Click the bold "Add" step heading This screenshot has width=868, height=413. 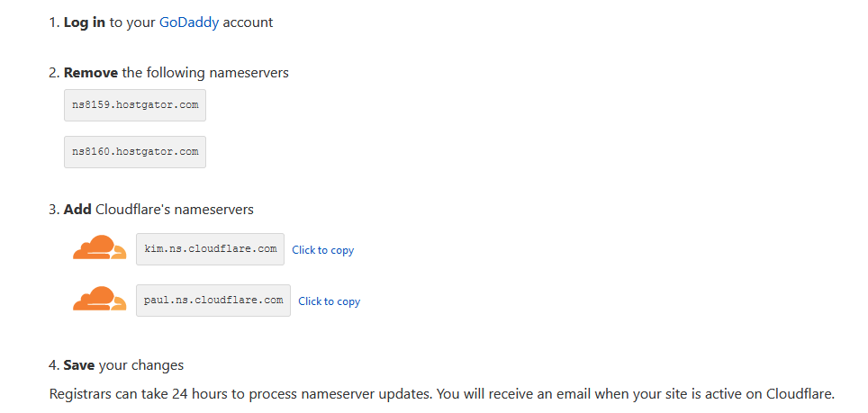pos(77,210)
